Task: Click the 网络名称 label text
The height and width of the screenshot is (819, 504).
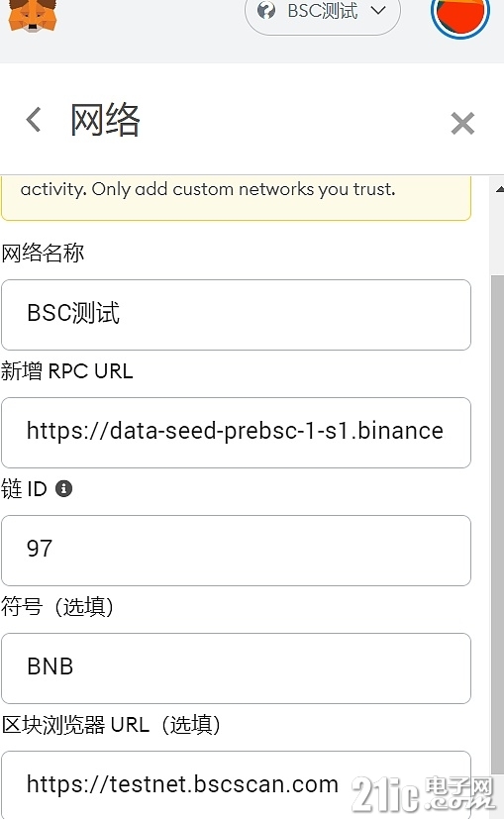Action: point(43,254)
